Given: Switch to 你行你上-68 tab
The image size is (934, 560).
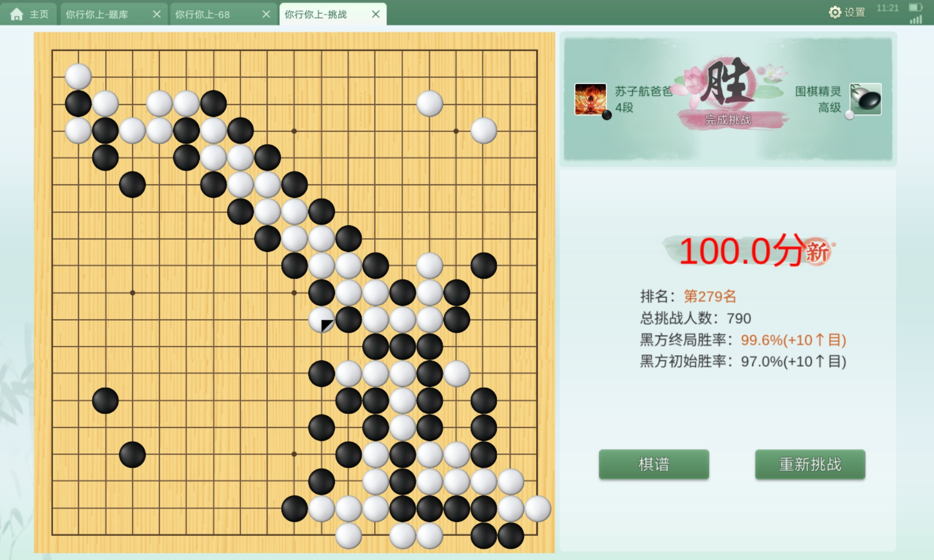Looking at the screenshot, I should pos(203,14).
